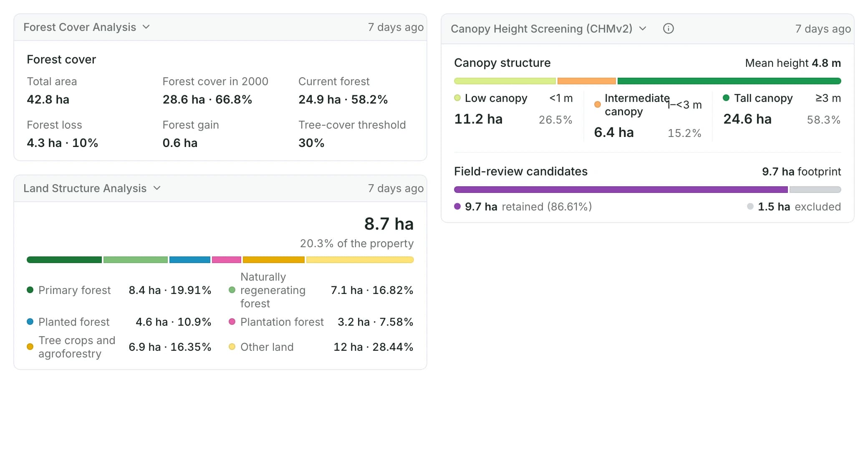Viewport: 868px width, 451px height.
Task: Click 'Mean height 4.8 m' label
Action: 793,63
